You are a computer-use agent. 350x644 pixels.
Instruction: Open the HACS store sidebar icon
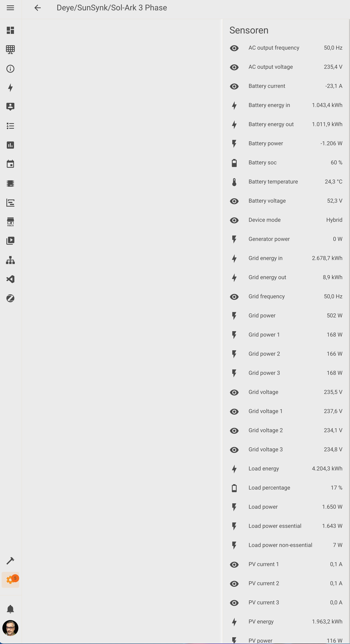[x=10, y=222]
